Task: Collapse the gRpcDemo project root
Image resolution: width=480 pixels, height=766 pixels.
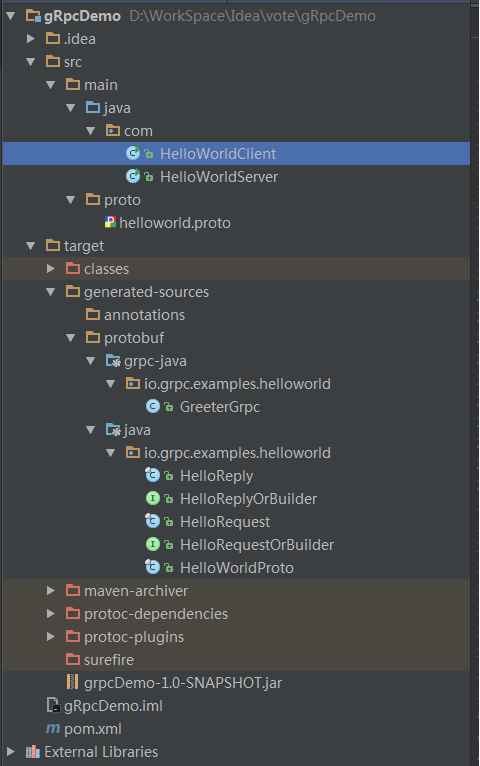Action: pos(11,16)
